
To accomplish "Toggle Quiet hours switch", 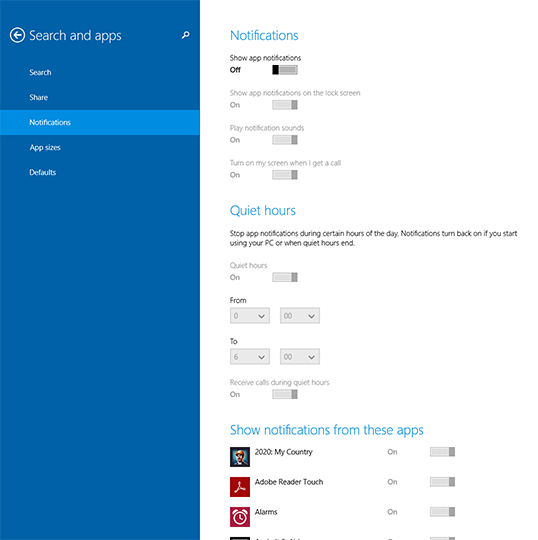I will coord(285,277).
